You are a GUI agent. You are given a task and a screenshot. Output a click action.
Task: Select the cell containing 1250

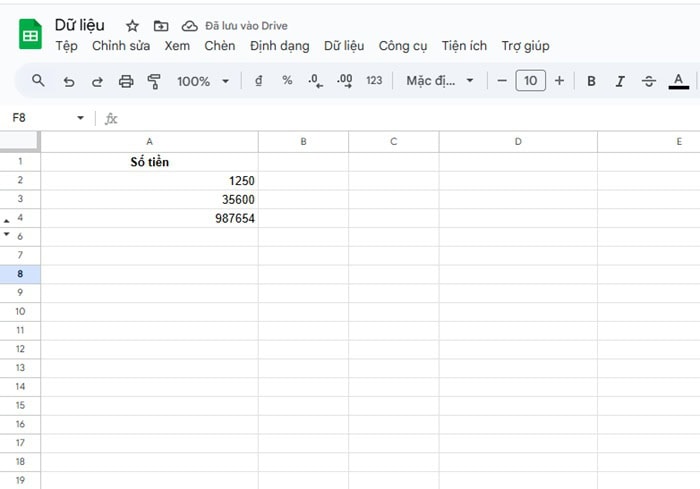point(150,181)
